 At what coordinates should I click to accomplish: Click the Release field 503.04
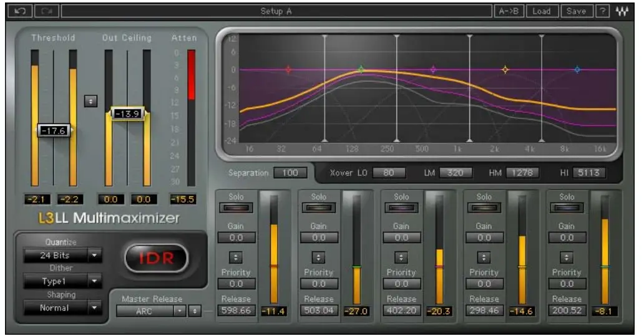pyautogui.click(x=319, y=310)
